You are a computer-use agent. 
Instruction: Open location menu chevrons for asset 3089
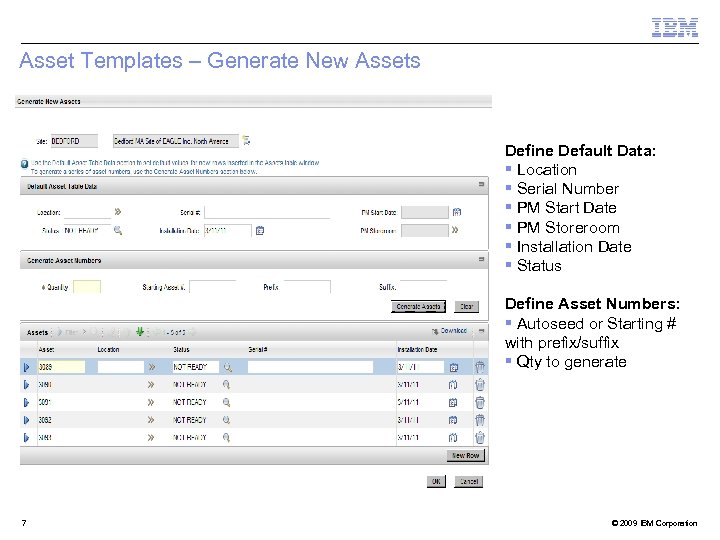coord(151,367)
